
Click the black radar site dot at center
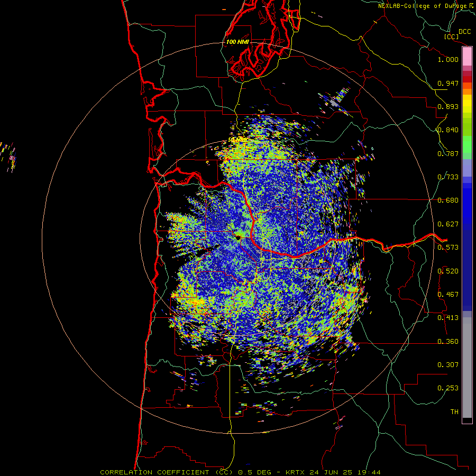pos(237,237)
